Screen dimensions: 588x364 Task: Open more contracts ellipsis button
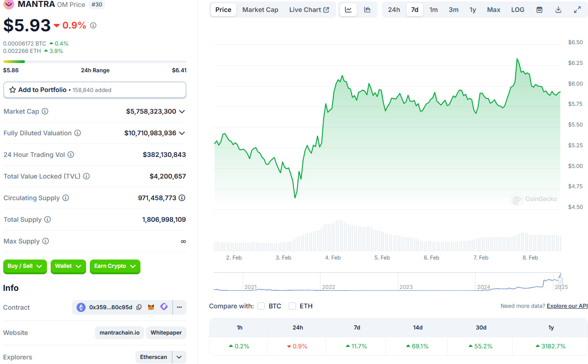[180, 307]
